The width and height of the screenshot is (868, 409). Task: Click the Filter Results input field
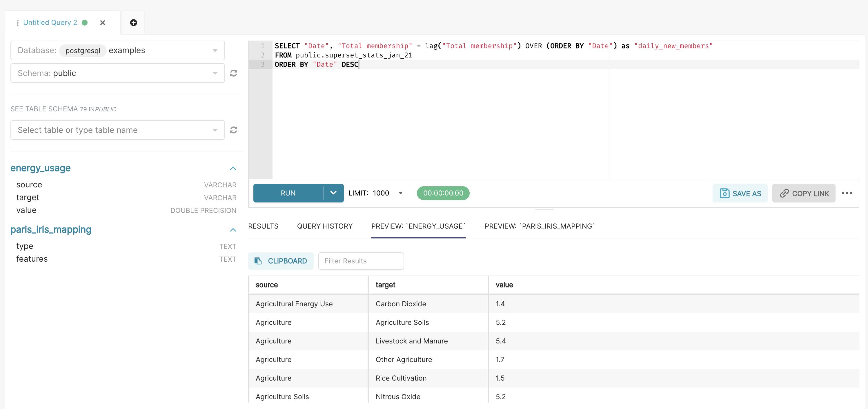pyautogui.click(x=361, y=261)
